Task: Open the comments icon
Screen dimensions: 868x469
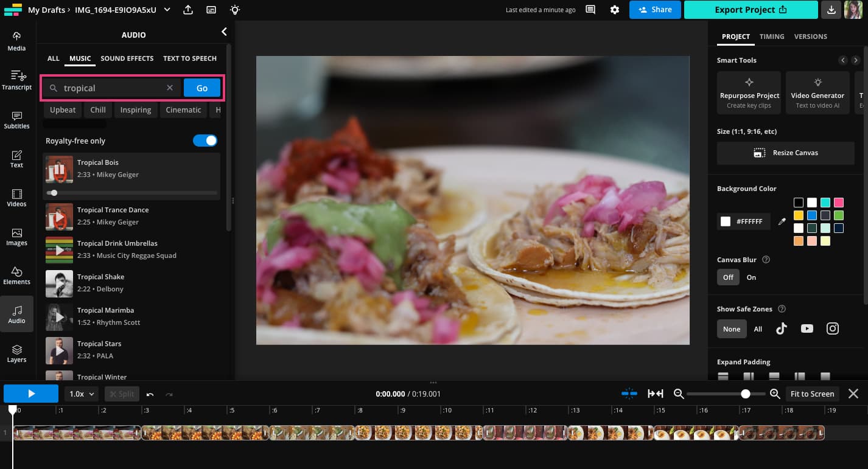Action: [x=590, y=10]
